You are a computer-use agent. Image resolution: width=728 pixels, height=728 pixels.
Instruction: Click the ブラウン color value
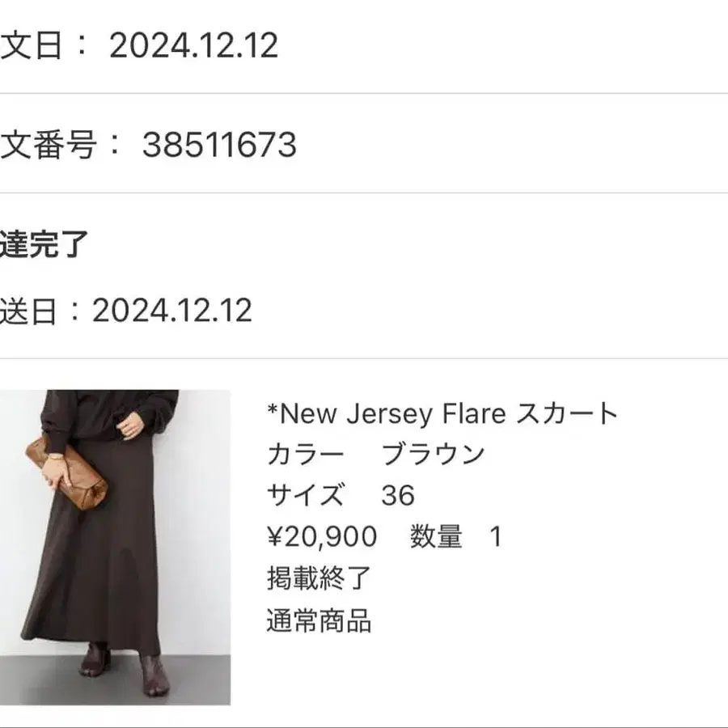click(x=433, y=454)
